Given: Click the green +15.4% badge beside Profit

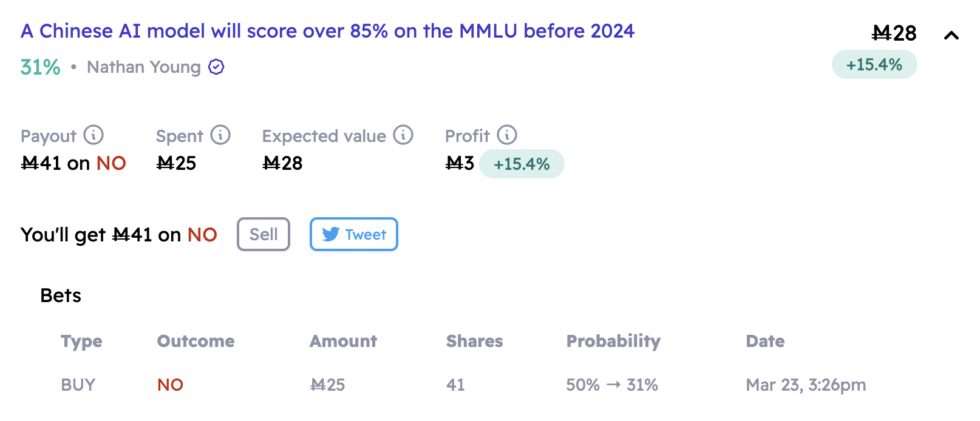Looking at the screenshot, I should tap(522, 163).
